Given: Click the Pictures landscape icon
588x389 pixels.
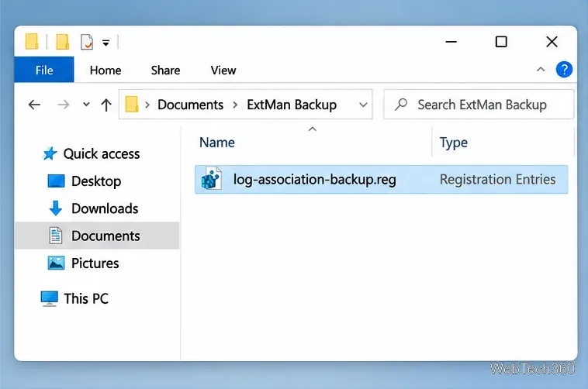Looking at the screenshot, I should pos(56,263).
